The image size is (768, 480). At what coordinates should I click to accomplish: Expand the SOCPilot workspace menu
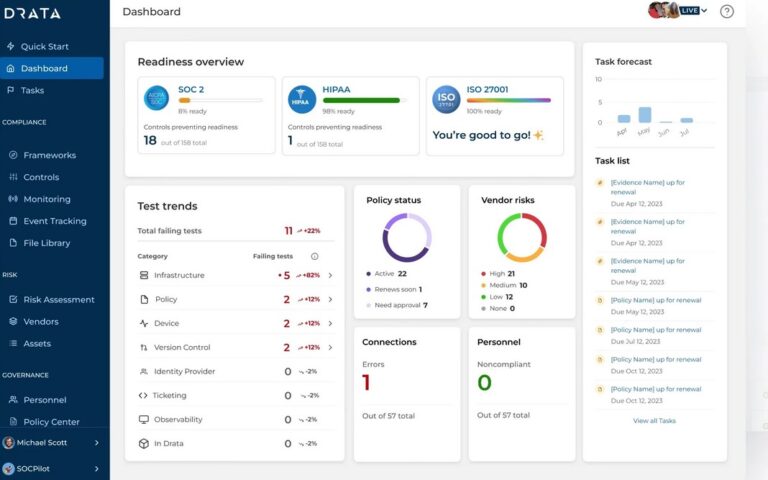click(97, 468)
